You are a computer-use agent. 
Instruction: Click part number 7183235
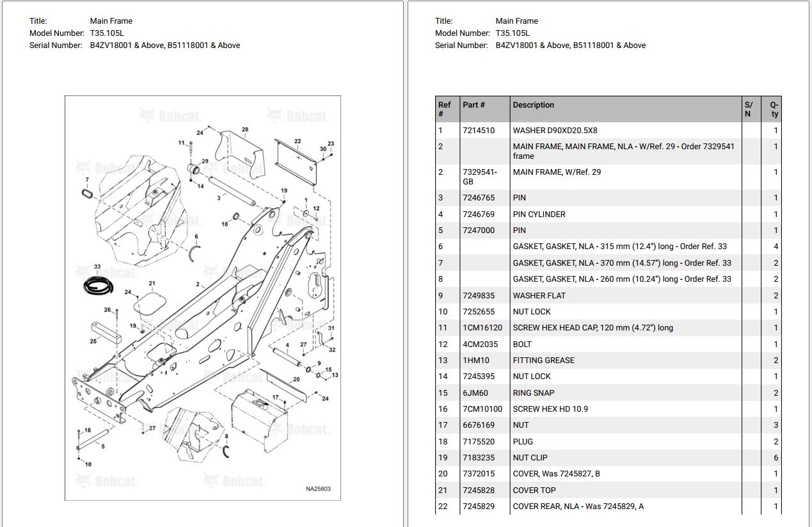478,458
